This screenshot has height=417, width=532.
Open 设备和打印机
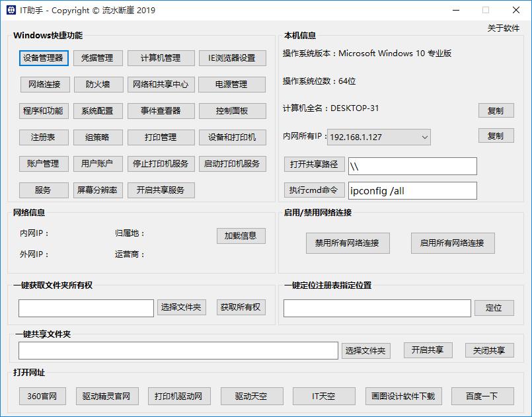[x=232, y=137]
